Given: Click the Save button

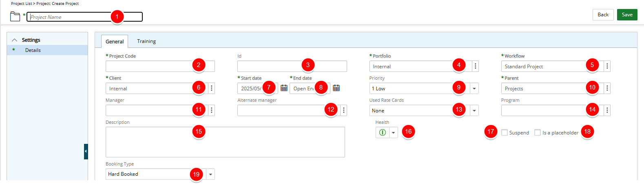Looking at the screenshot, I should 627,15.
